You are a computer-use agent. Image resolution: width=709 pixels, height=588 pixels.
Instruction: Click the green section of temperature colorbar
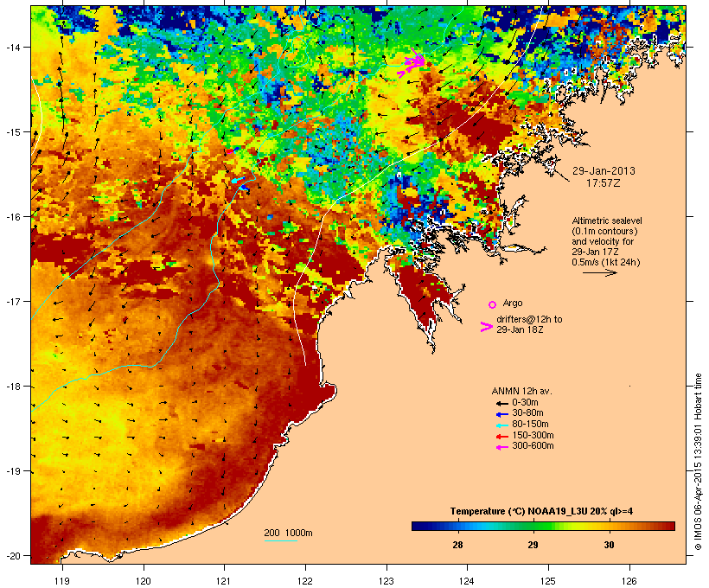coord(536,526)
